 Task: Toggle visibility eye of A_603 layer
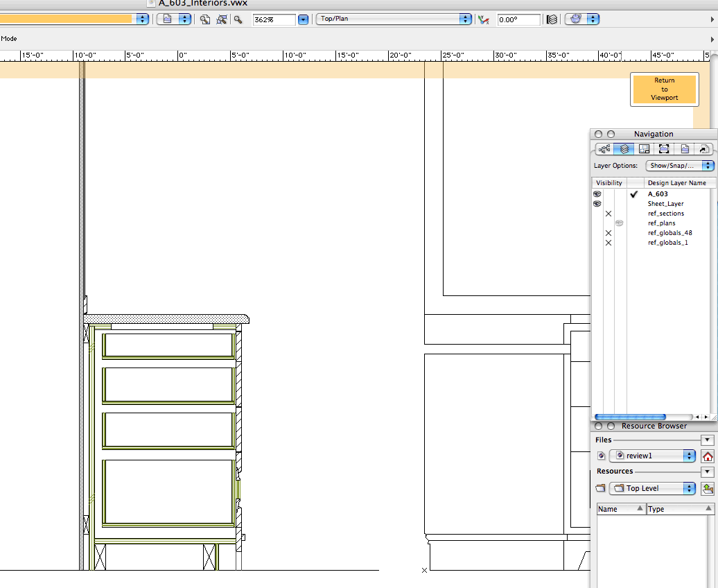pyautogui.click(x=597, y=194)
